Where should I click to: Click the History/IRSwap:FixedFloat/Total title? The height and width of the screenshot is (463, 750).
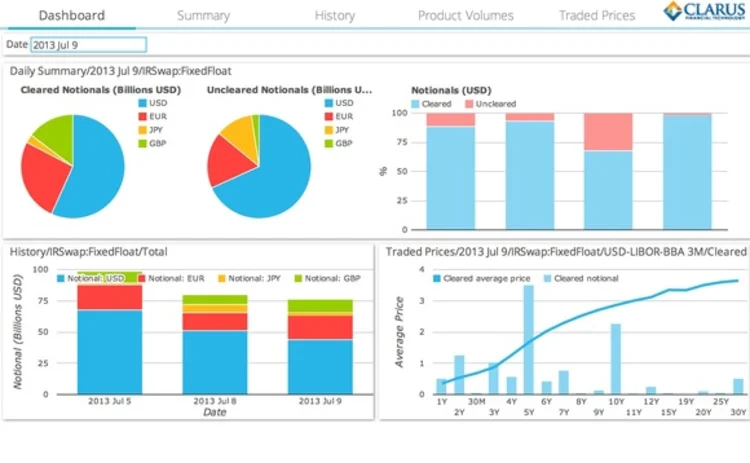tap(88, 252)
